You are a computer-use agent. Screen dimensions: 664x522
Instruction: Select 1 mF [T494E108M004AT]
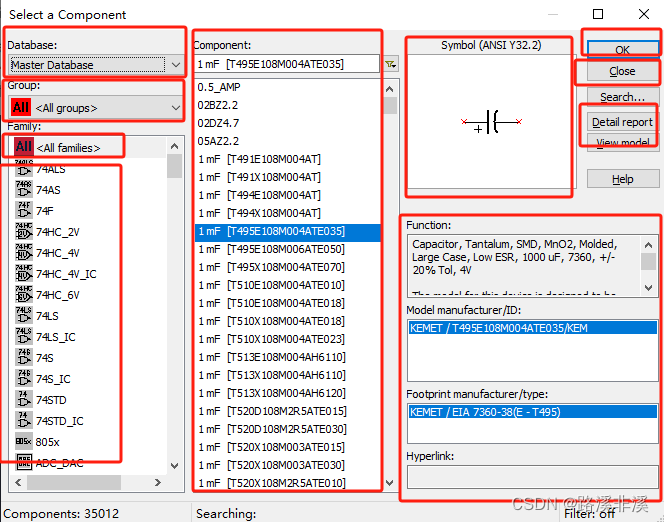(x=288, y=195)
